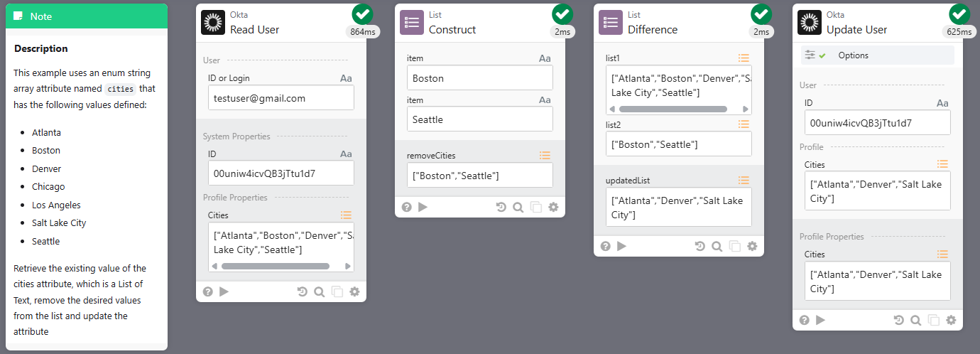This screenshot has width=980, height=354.
Task: Run the List Construct card with play icon
Action: (x=423, y=207)
